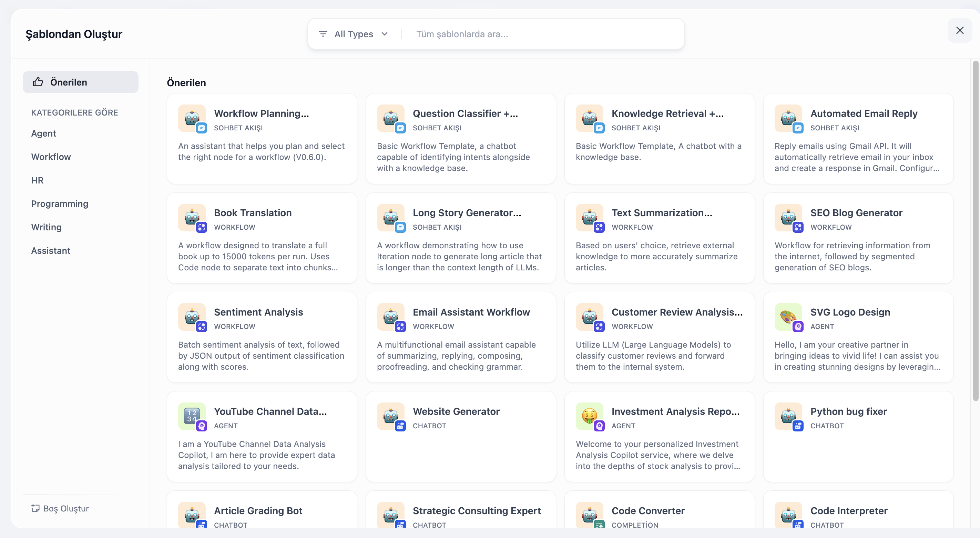Click the Investment Analysis description text
The height and width of the screenshot is (538, 980).
pos(658,455)
